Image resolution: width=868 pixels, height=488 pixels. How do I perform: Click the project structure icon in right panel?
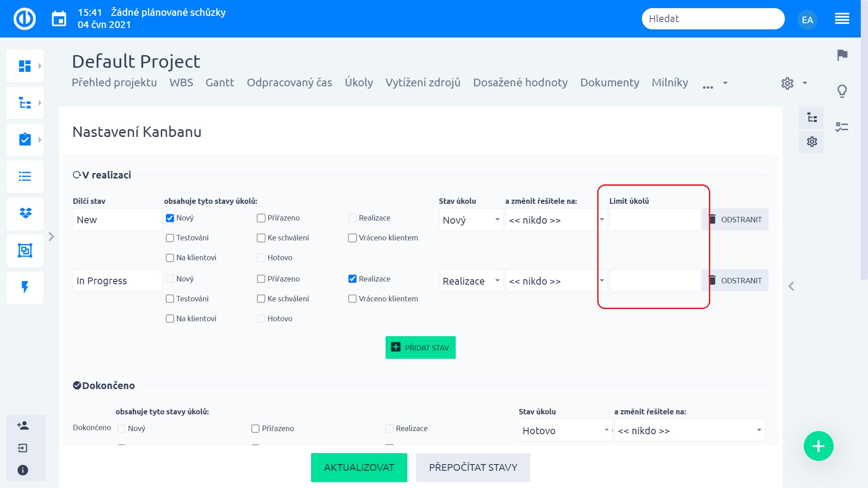click(x=812, y=118)
